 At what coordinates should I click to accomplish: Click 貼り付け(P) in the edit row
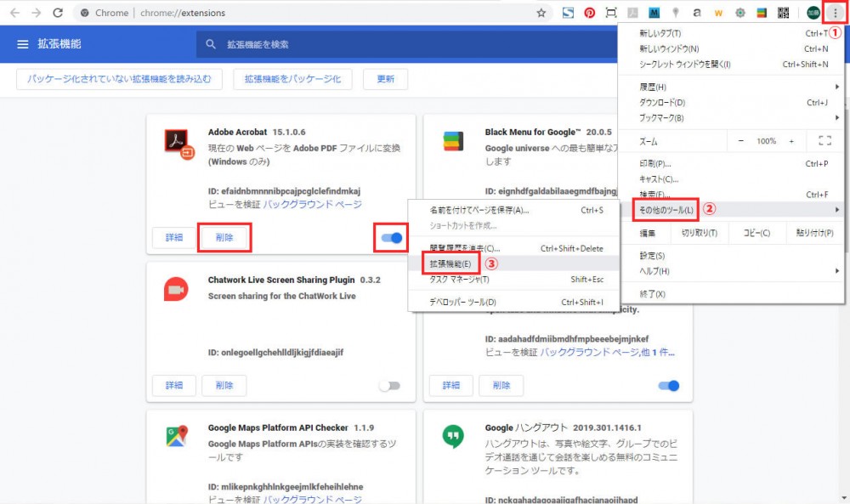pos(814,233)
